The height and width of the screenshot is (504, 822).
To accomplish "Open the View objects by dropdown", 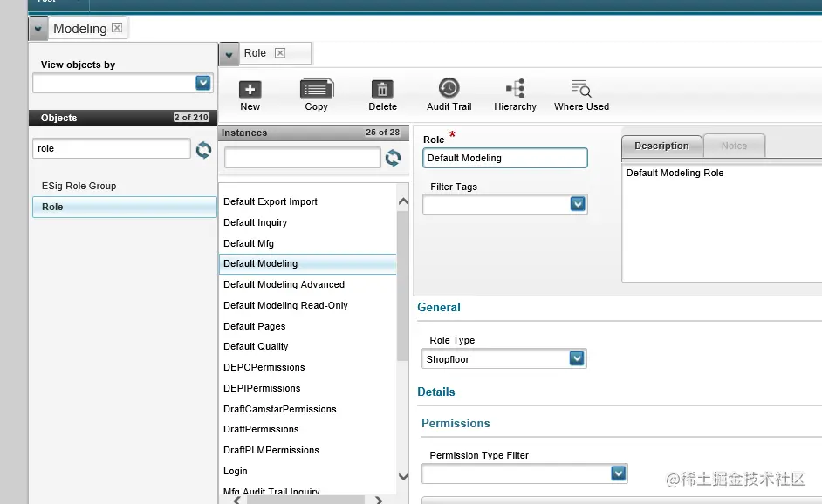I will tap(202, 83).
